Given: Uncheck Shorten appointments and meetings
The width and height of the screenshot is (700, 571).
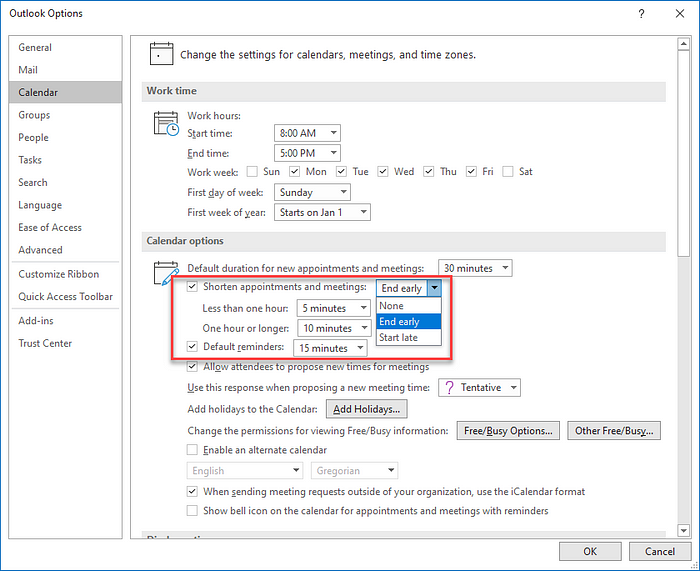Looking at the screenshot, I should pyautogui.click(x=194, y=288).
